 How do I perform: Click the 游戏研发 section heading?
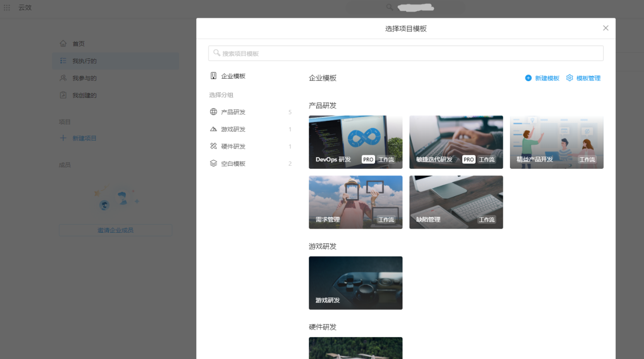click(323, 246)
